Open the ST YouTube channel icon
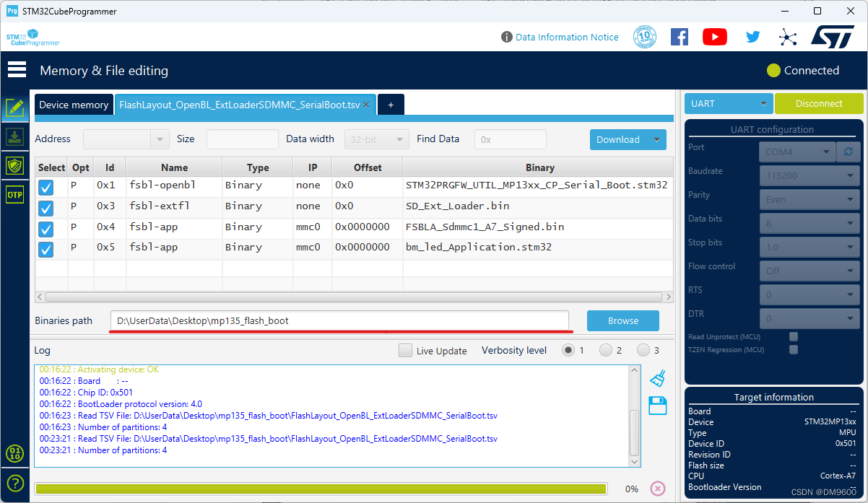The image size is (868, 503). (x=715, y=37)
